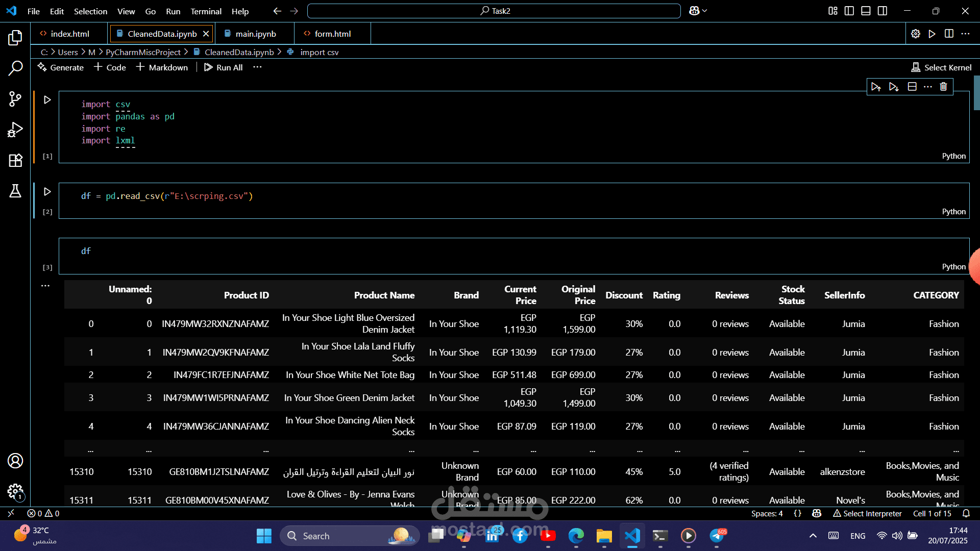The image size is (980, 551).
Task: Click Run All in notebook toolbar
Action: coord(224,67)
